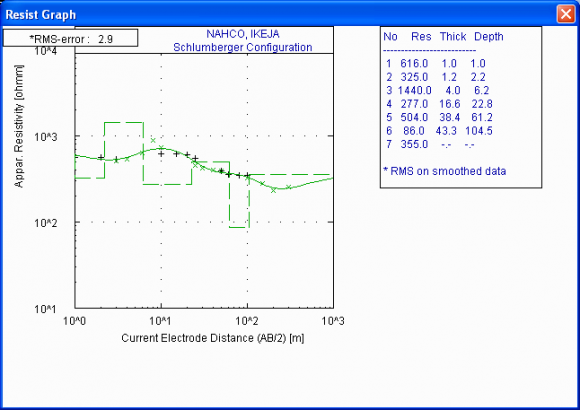This screenshot has width=580, height=410.
Task: Click the 10^2 label on the resistivity axis
Action: click(x=46, y=223)
